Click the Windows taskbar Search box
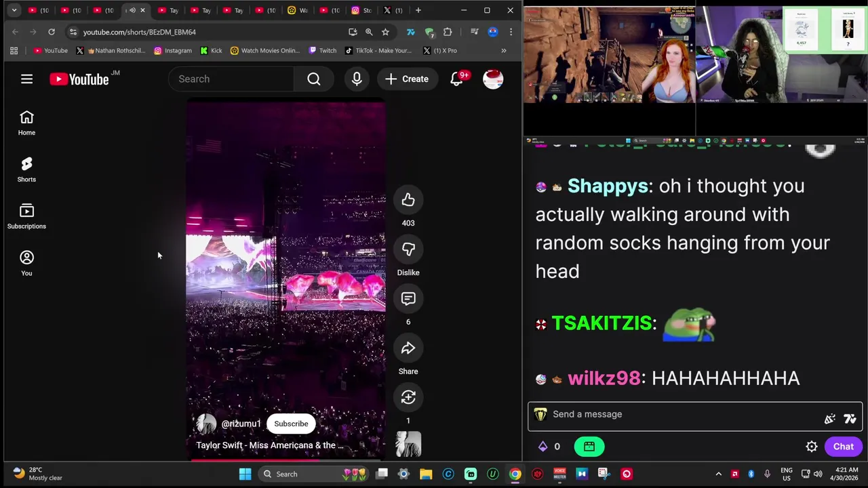Viewport: 868px width, 488px height. [312, 474]
